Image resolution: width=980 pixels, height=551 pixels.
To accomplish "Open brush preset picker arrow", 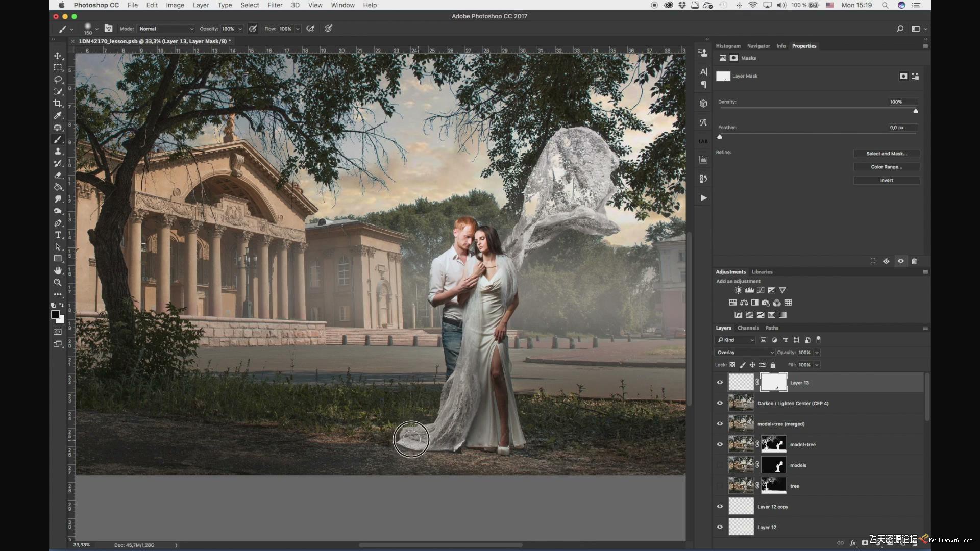I will (97, 29).
